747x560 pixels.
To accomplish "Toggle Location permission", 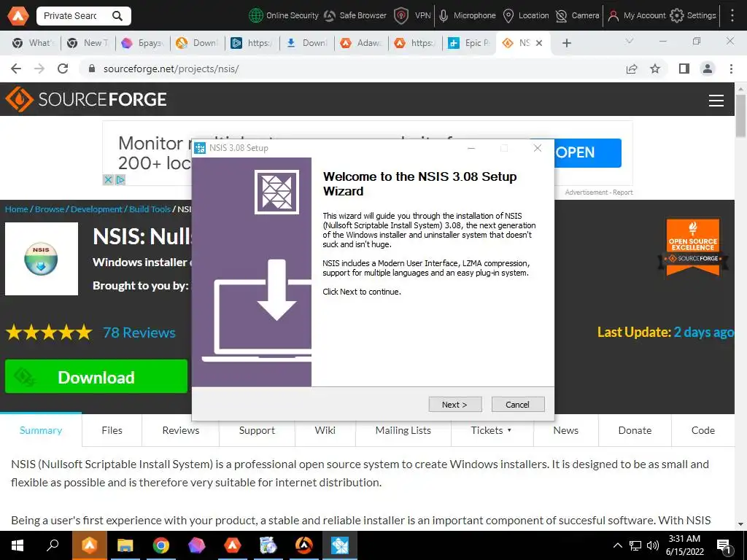I will pyautogui.click(x=527, y=16).
